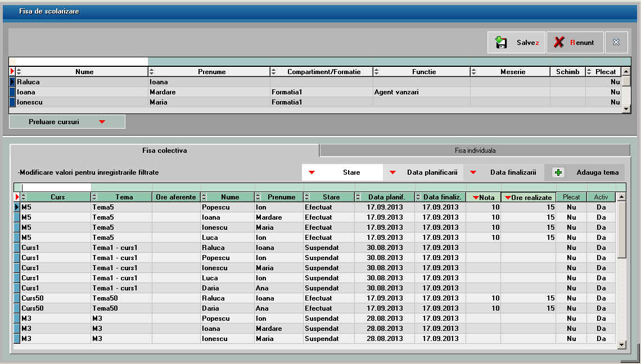641x364 pixels.
Task: Click sort arrows beside Stare column header
Action: click(307, 197)
